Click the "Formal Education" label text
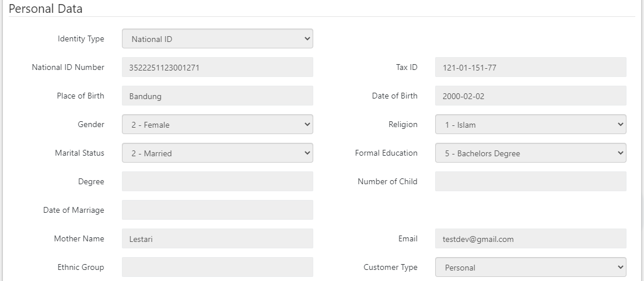The width and height of the screenshot is (644, 281). coord(386,153)
